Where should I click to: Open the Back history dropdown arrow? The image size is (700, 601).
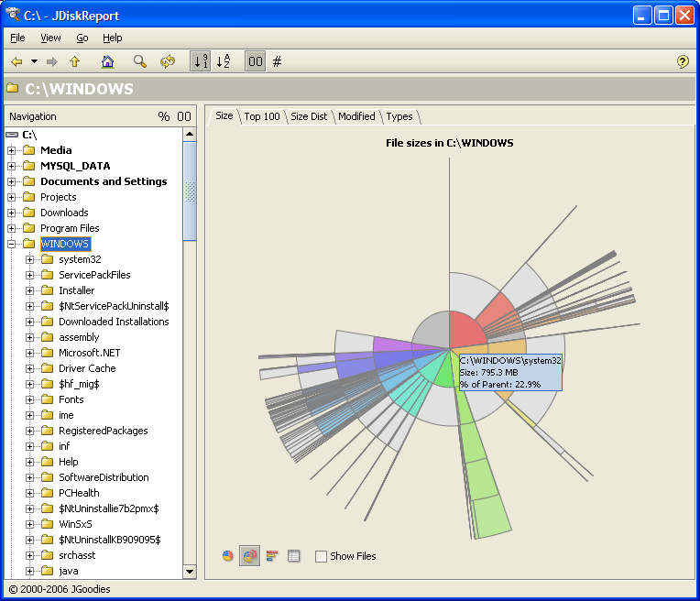[x=34, y=61]
